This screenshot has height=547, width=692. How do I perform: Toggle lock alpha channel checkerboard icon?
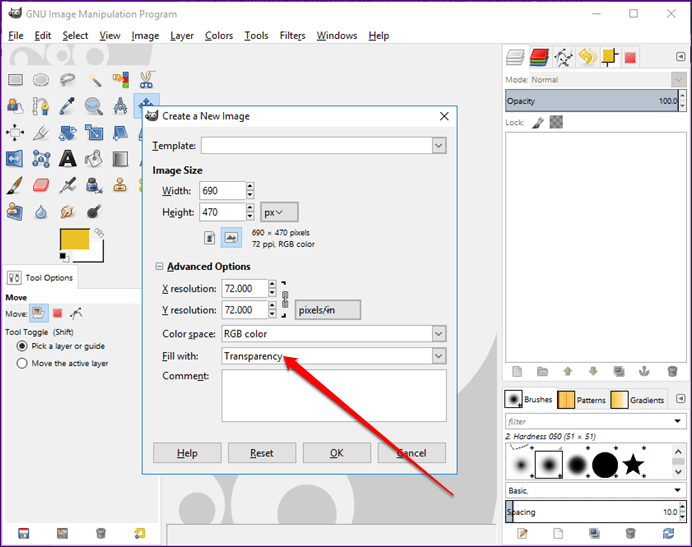coord(556,122)
